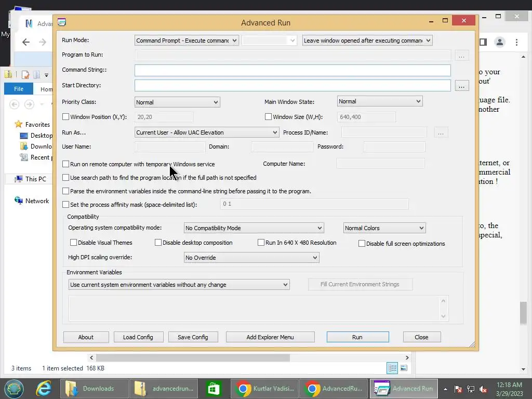The width and height of the screenshot is (532, 399).
Task: Click the Command String input field
Action: pyautogui.click(x=292, y=70)
